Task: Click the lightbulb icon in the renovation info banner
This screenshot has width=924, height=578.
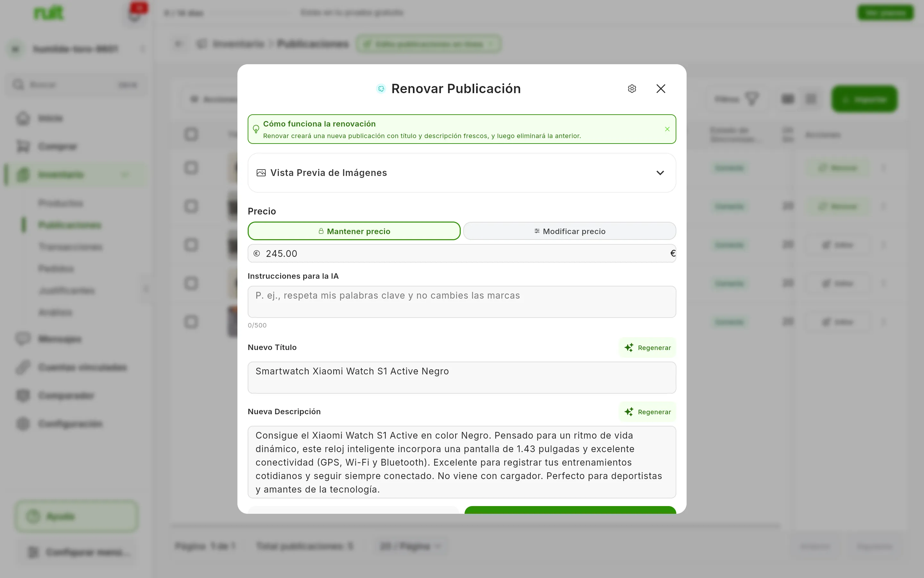Action: (256, 129)
